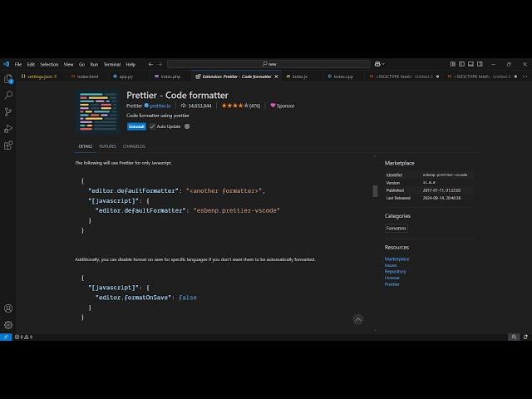Open the Repository resource link
Image resolution: width=532 pixels, height=399 pixels.
pyautogui.click(x=396, y=272)
